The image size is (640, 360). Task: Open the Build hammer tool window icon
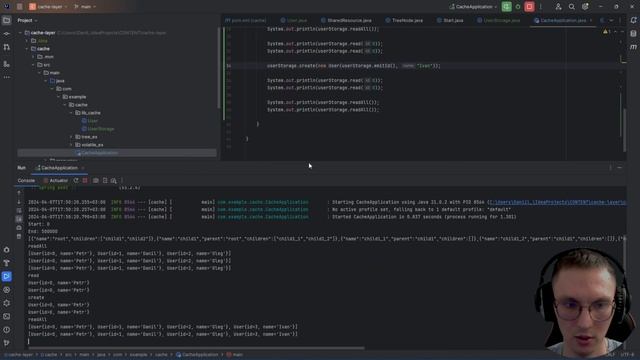(7, 263)
